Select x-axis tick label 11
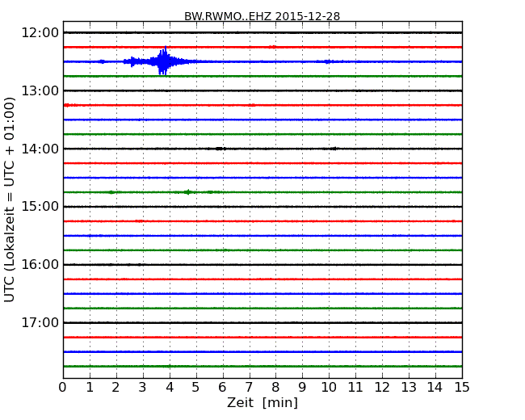 [355, 388]
